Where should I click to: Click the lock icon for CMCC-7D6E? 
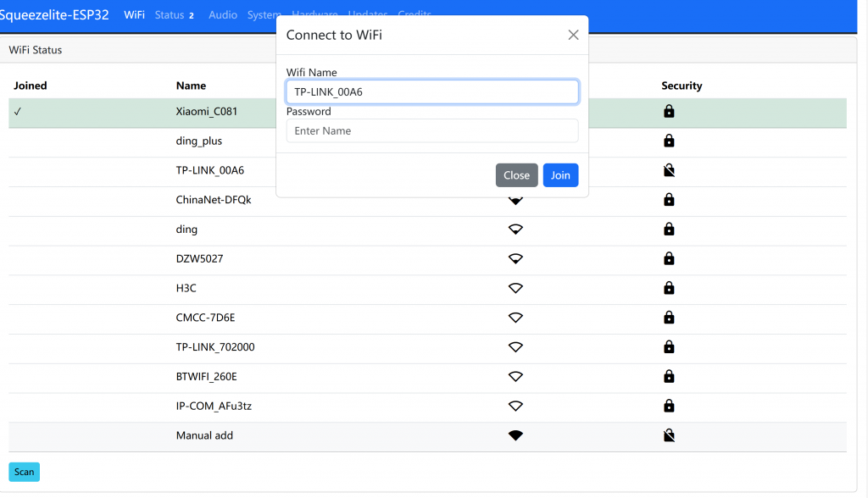(x=669, y=318)
